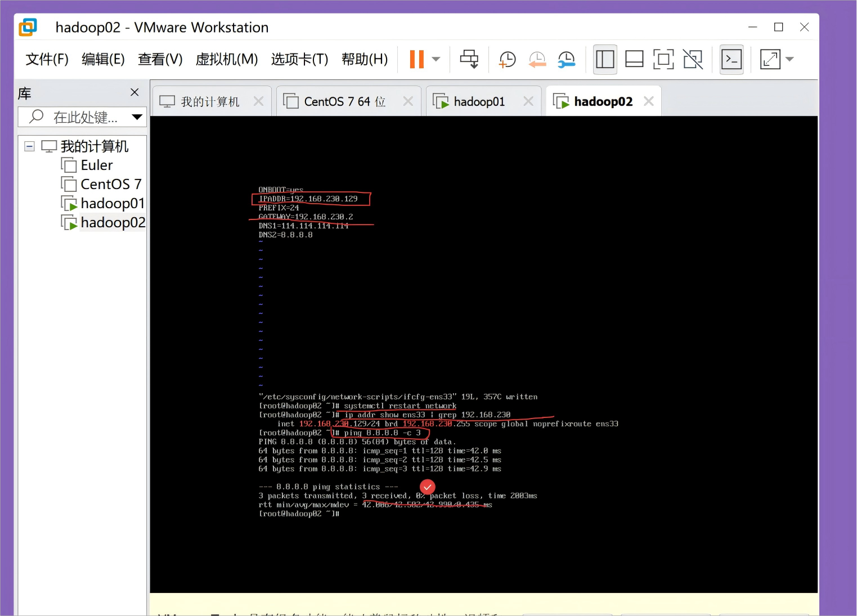Close the VMware Workstation window
This screenshot has width=857, height=616.
pyautogui.click(x=805, y=27)
